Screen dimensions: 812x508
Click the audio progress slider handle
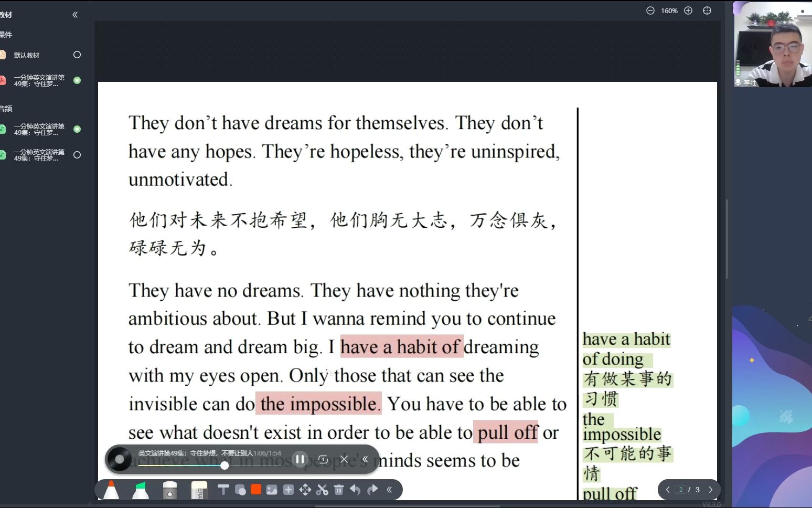225,465
